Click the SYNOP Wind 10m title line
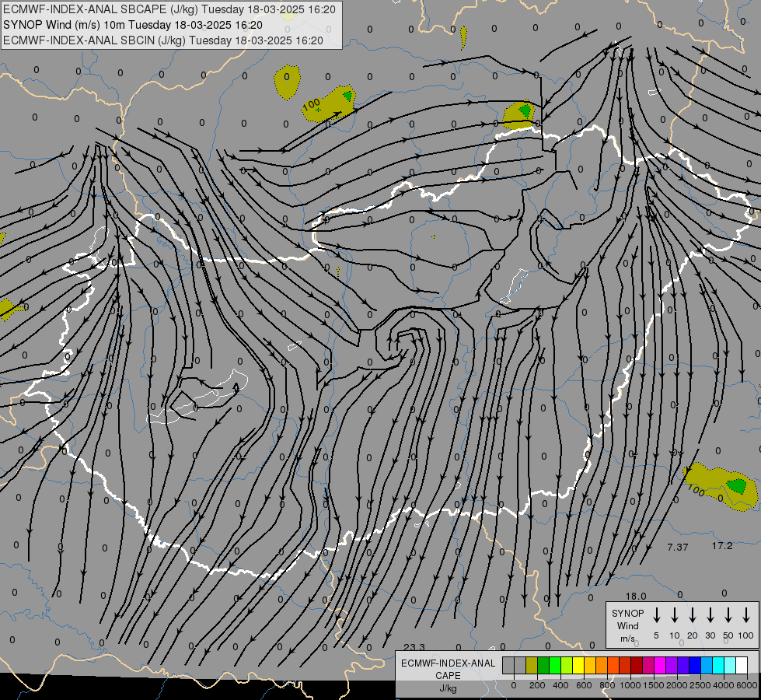 [x=132, y=25]
